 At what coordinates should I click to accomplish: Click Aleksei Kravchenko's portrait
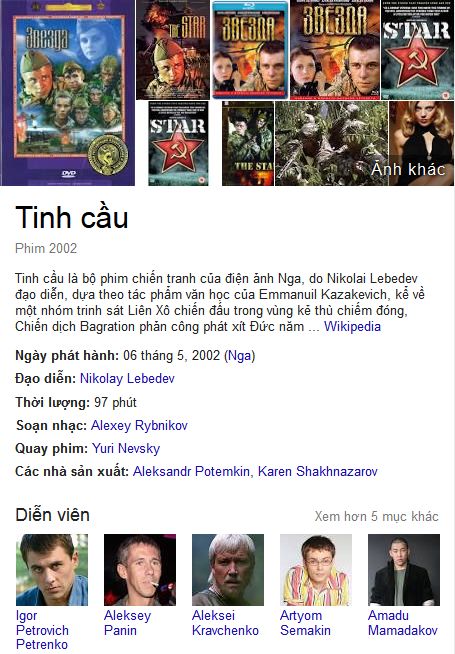tap(228, 570)
